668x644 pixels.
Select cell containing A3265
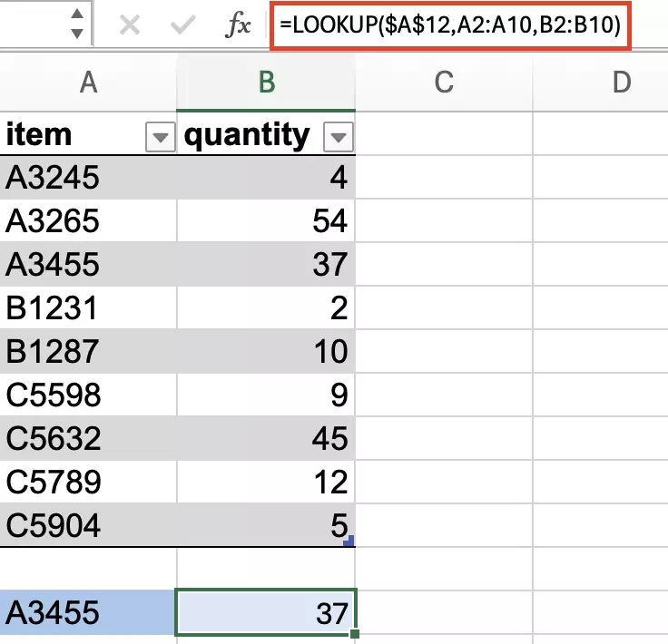[88, 221]
